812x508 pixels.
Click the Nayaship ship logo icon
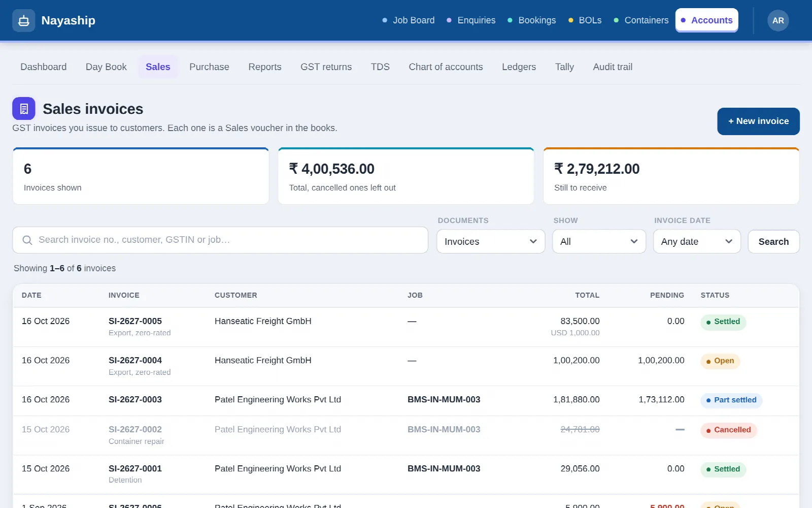pyautogui.click(x=23, y=21)
